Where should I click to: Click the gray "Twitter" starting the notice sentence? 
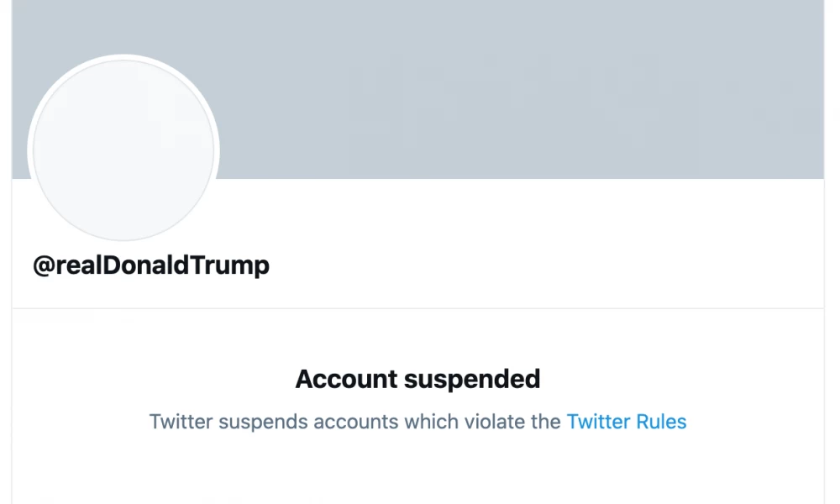click(180, 422)
